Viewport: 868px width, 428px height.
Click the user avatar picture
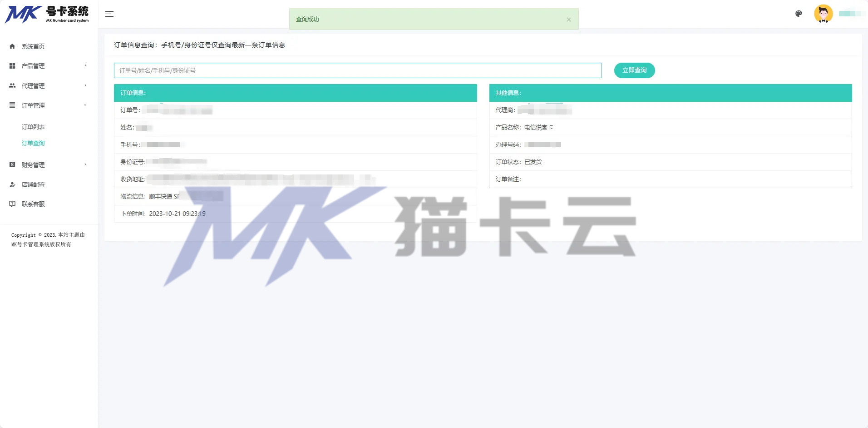click(x=823, y=14)
